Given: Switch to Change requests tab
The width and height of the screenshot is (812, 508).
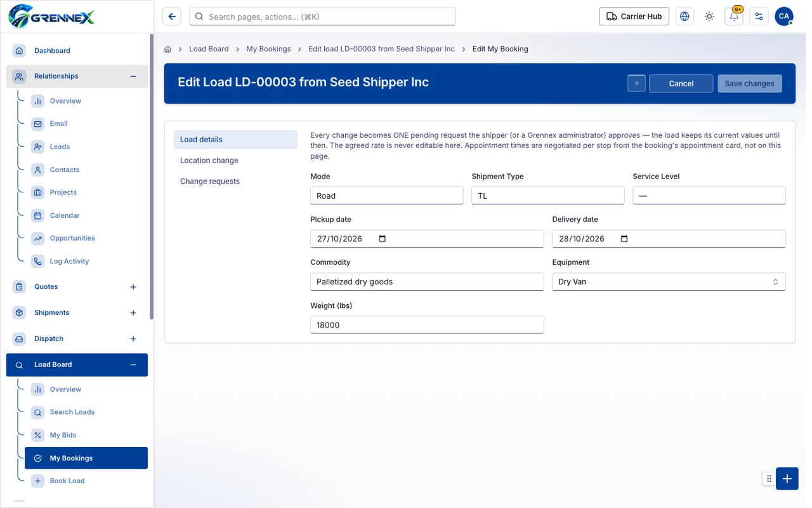Looking at the screenshot, I should pyautogui.click(x=235, y=182).
